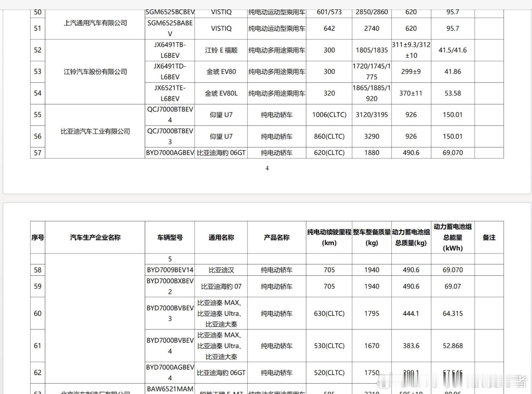This screenshot has width=532, height=394.
Task: Select company name 江铃汽车股份有限公司
Action: [x=95, y=72]
